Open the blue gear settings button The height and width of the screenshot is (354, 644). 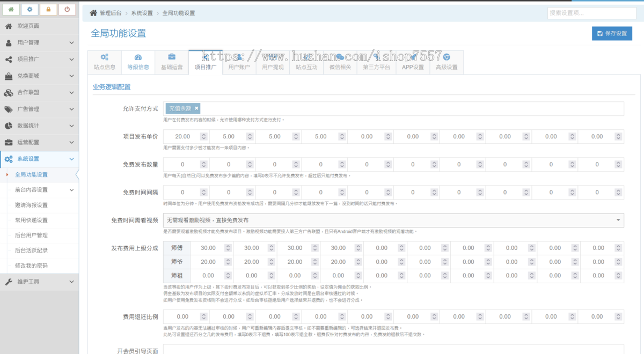tap(30, 9)
